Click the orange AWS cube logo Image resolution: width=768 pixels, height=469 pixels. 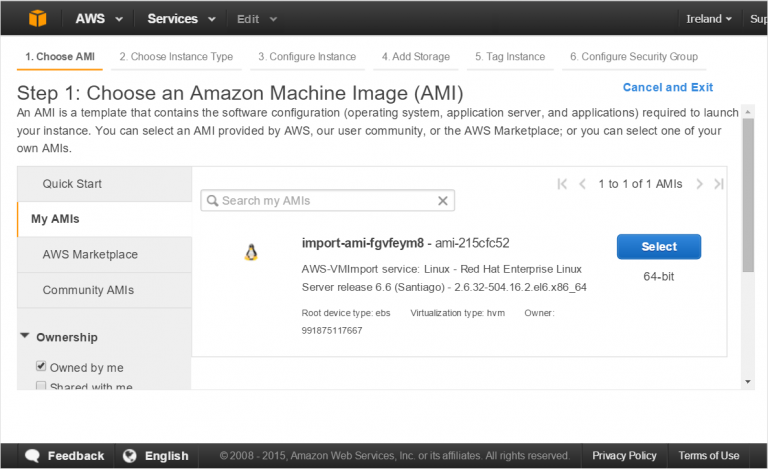click(38, 19)
